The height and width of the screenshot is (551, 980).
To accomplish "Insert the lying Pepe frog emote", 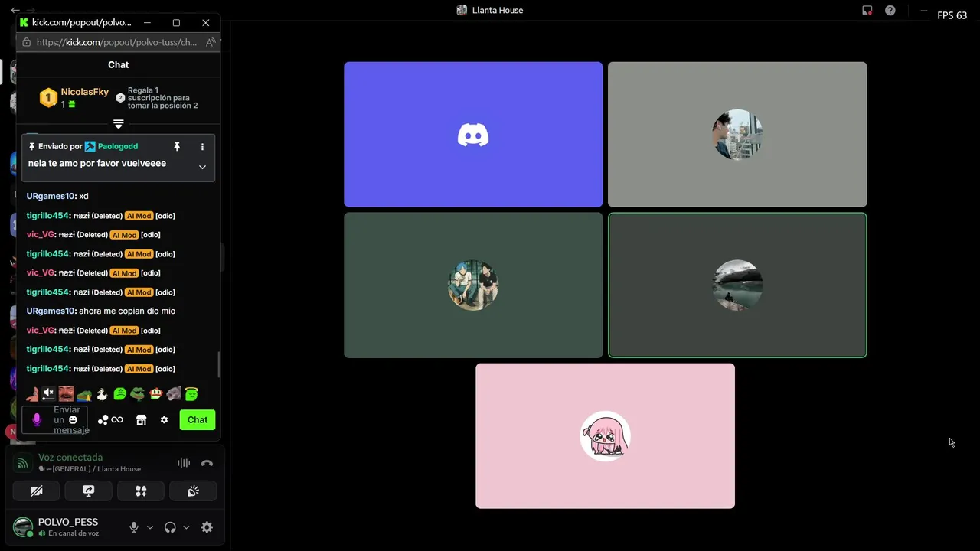I will click(84, 395).
